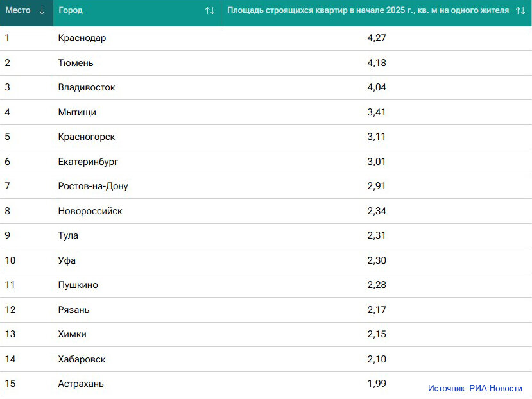Select the Мытищи table row

[x=266, y=112]
